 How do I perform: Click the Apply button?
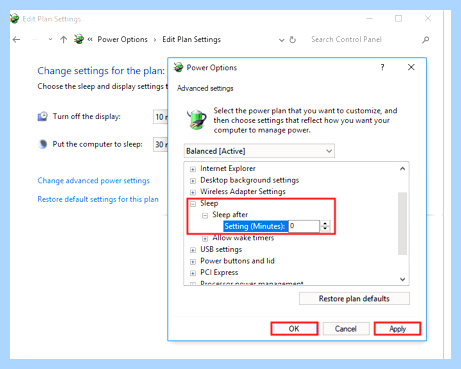397,329
